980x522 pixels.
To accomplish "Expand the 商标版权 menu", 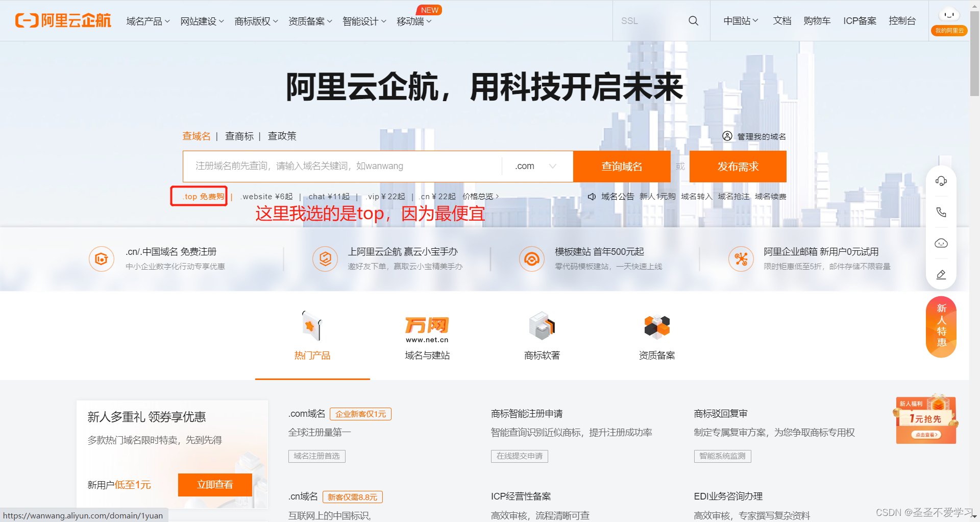I will click(x=256, y=21).
